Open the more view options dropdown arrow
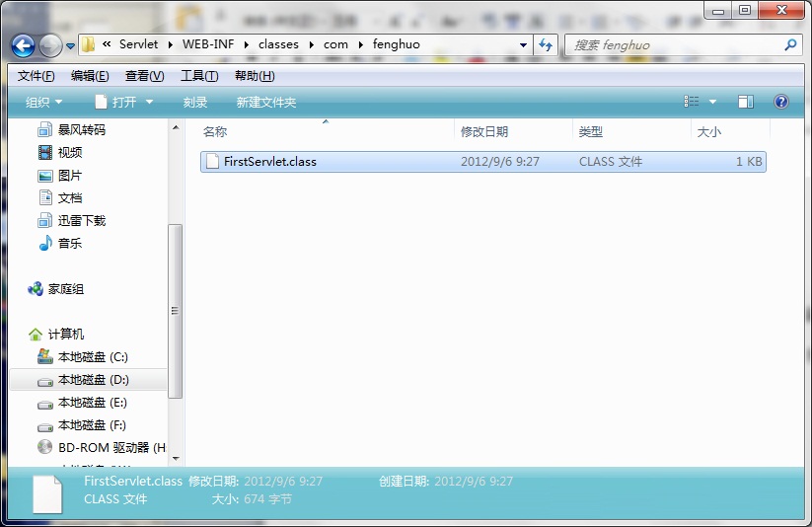This screenshot has width=812, height=527. (712, 102)
